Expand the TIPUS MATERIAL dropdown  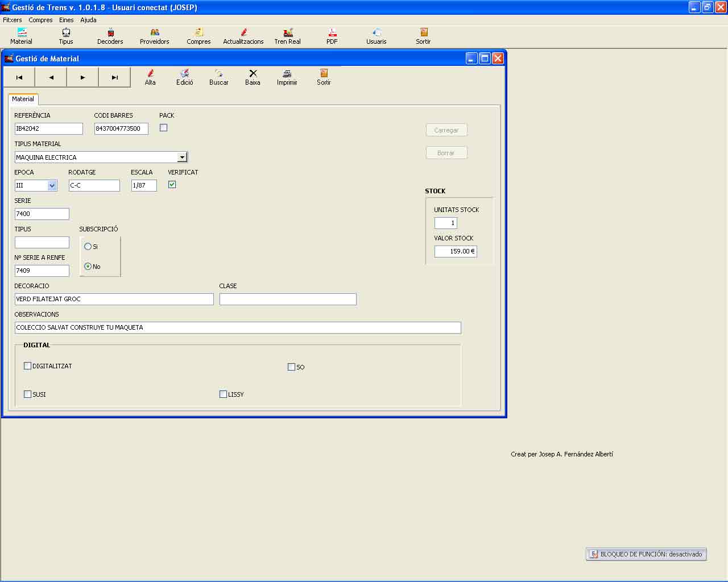(x=182, y=157)
